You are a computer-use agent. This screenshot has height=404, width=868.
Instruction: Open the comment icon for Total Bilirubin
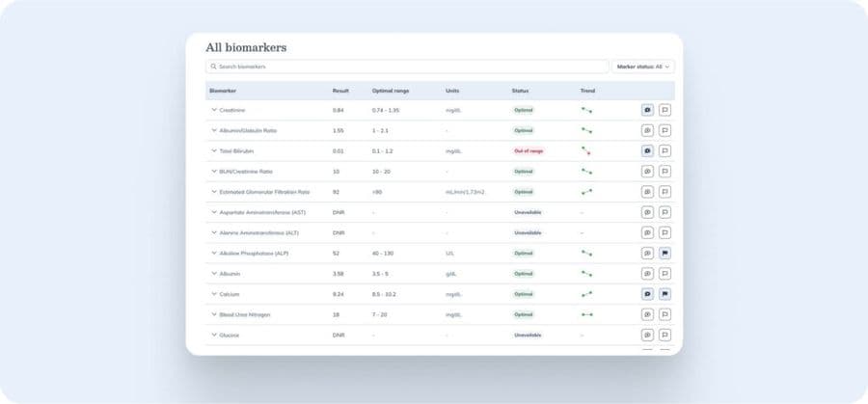tap(647, 150)
